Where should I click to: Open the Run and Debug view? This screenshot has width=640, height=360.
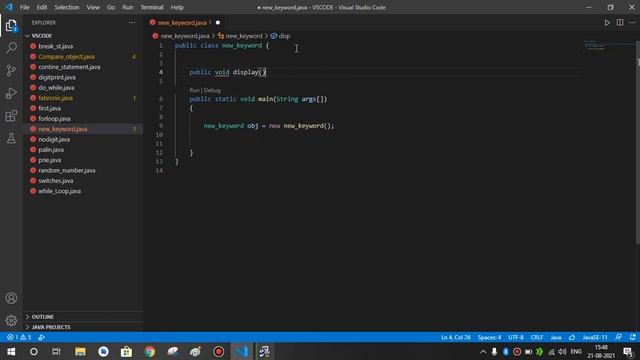point(11,93)
